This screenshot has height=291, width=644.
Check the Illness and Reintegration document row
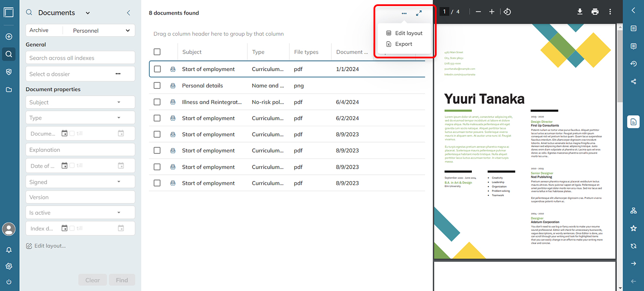157,102
